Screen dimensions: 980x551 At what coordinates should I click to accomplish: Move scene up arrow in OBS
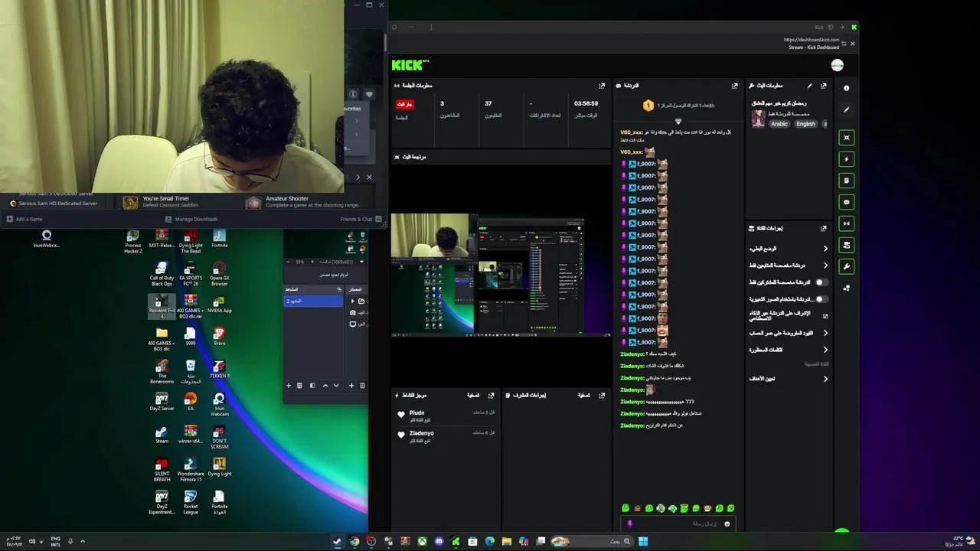[x=325, y=386]
